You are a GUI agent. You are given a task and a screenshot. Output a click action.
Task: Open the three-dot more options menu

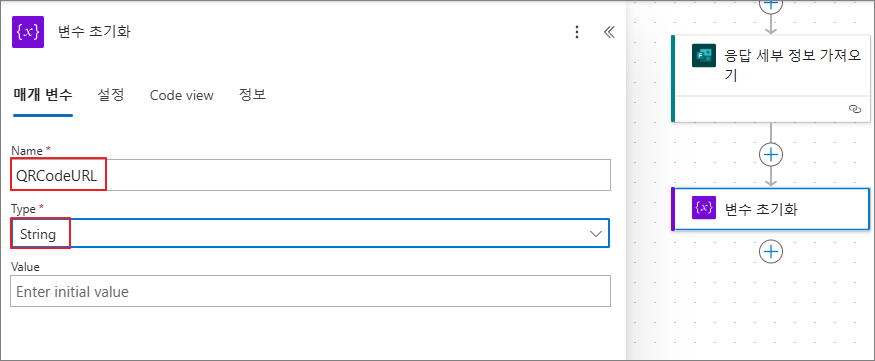[578, 32]
